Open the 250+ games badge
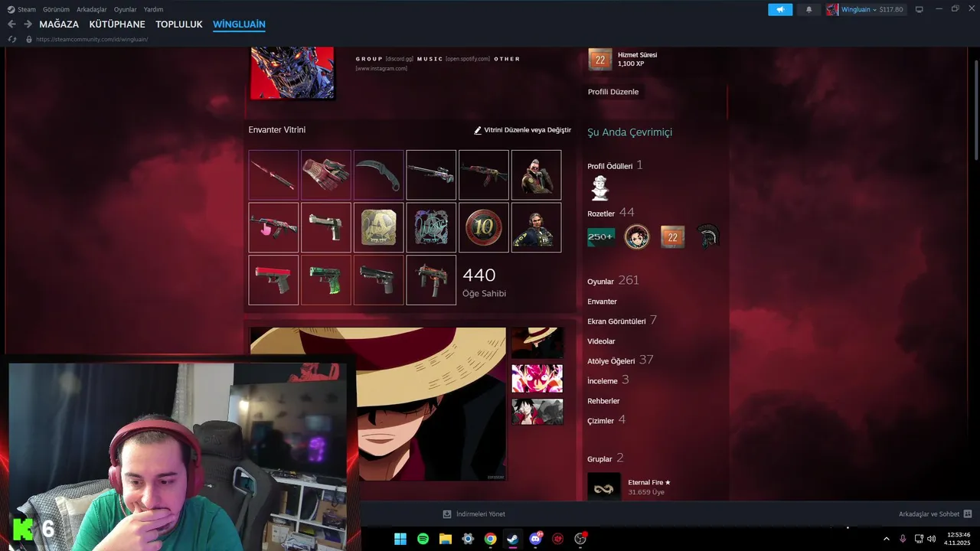980x551 pixels. (x=601, y=237)
